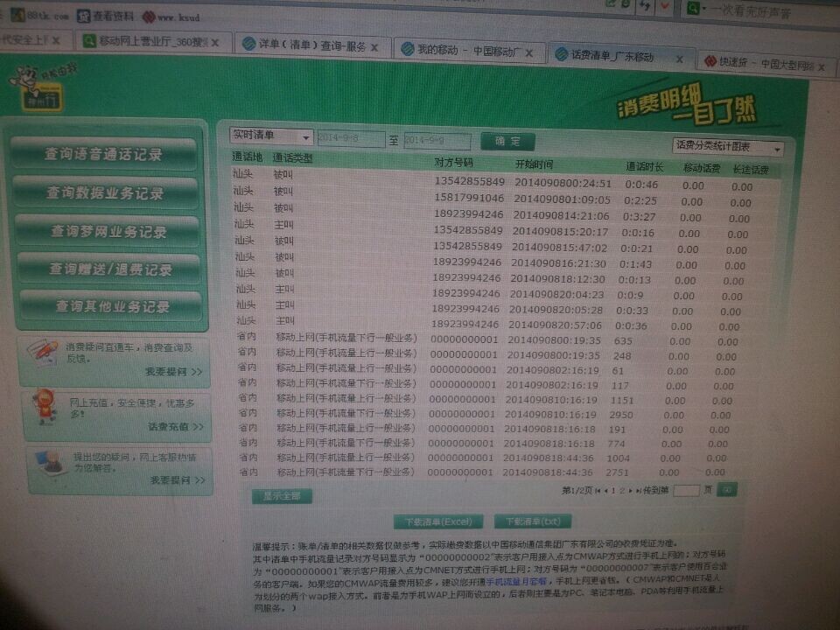This screenshot has width=840, height=630.
Task: Click the 话费充值 link
Action: pos(176,427)
